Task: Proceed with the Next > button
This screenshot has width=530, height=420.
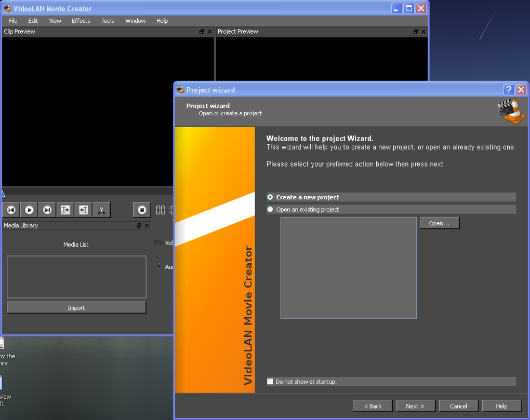Action: point(415,406)
